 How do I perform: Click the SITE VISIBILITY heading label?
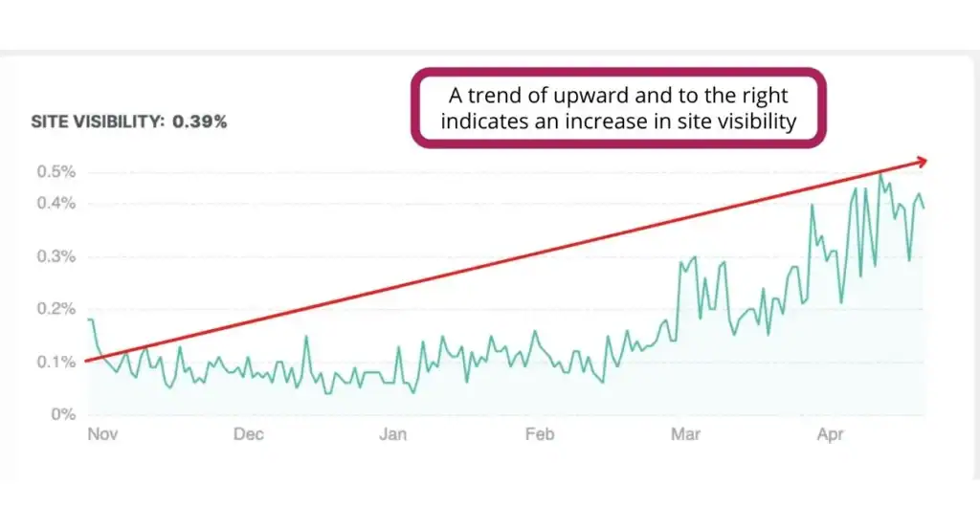(94, 122)
